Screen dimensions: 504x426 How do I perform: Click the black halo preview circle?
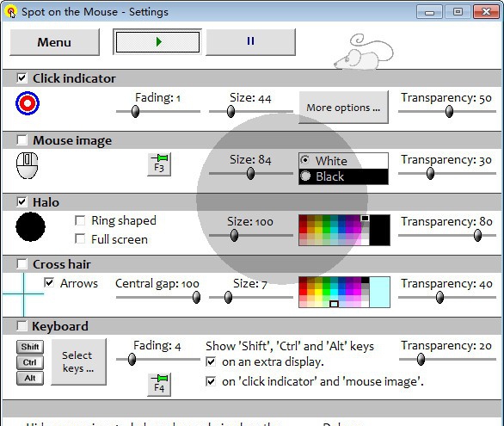point(31,226)
